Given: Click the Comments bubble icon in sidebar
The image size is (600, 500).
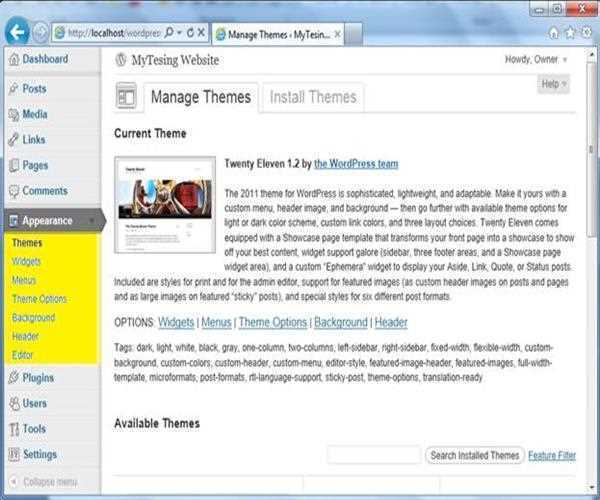Looking at the screenshot, I should pos(13,191).
